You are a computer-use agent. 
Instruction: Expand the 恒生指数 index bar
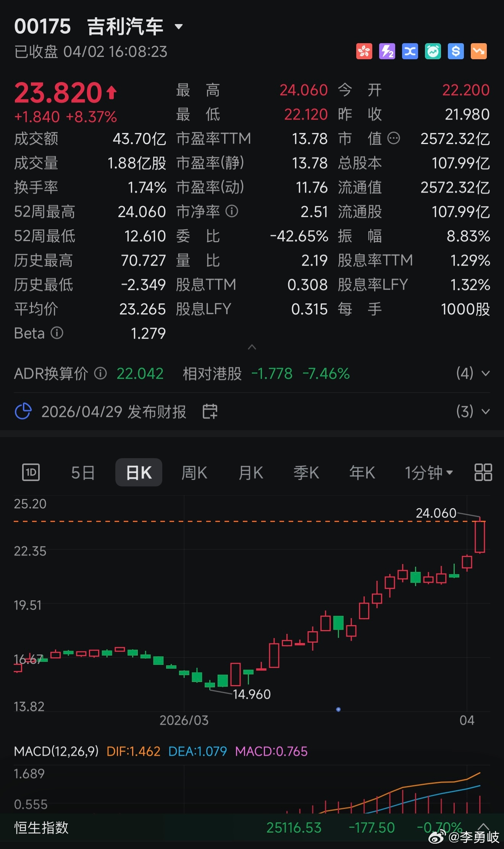coord(483,827)
